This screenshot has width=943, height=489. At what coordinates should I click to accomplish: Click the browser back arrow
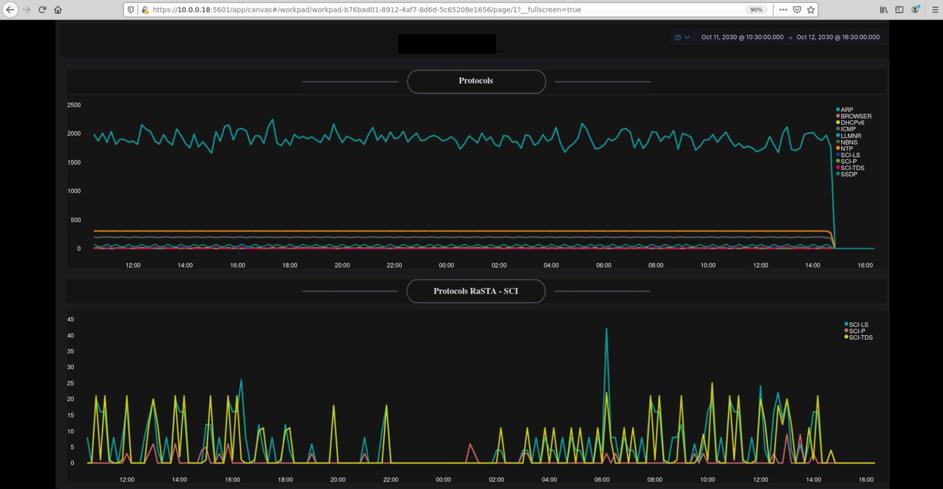[10, 9]
